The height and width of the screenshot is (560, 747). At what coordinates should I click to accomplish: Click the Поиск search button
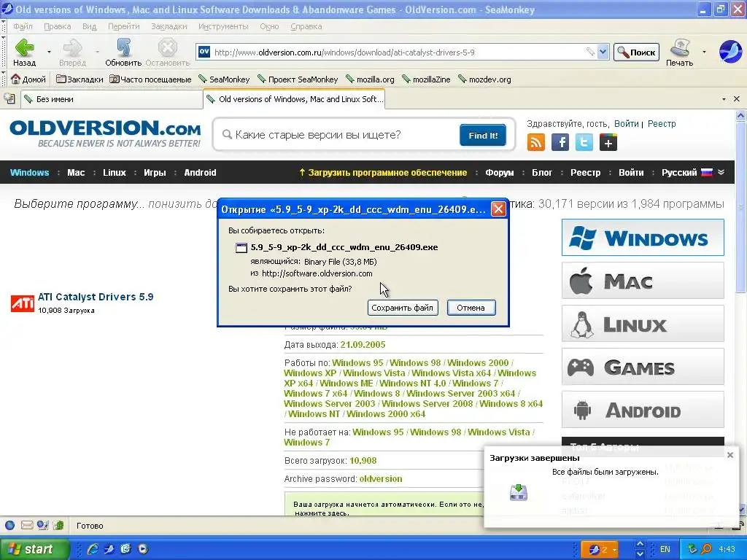pyautogui.click(x=636, y=52)
